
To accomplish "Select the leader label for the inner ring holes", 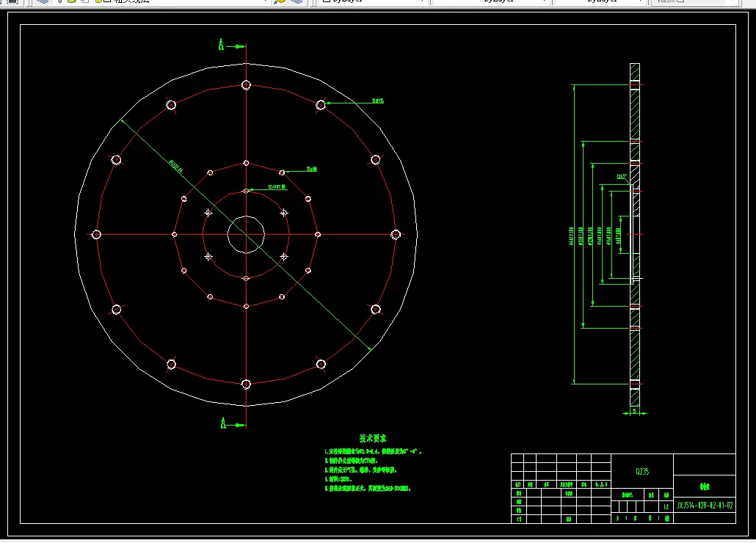I will 276,186.
